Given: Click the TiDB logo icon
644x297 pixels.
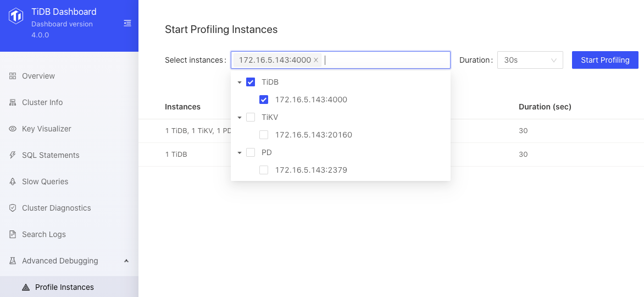Looking at the screenshot, I should pos(16,16).
